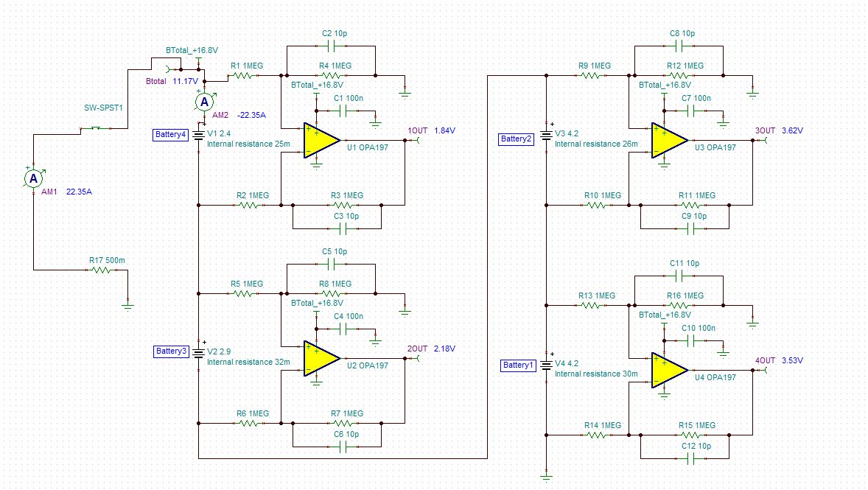This screenshot has height=490, width=868.
Task: Select op-amp U1 OPA197 triangle
Action: point(321,141)
